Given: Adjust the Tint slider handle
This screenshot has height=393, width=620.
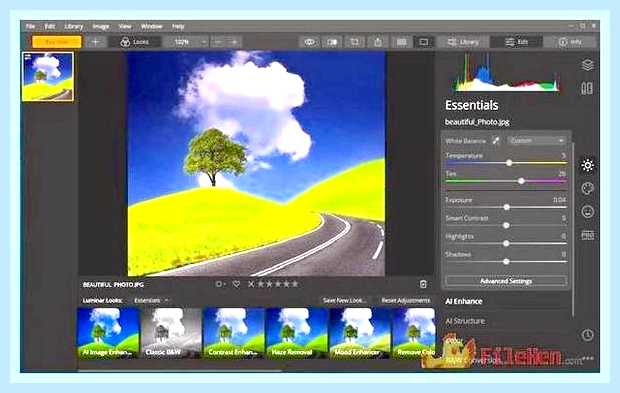Looking at the screenshot, I should tap(522, 181).
